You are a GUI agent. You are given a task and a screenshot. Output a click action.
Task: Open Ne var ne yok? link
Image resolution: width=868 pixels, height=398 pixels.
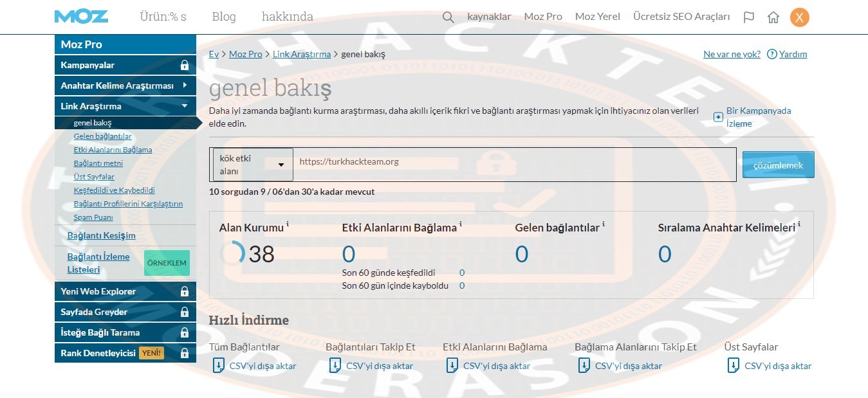pos(732,54)
